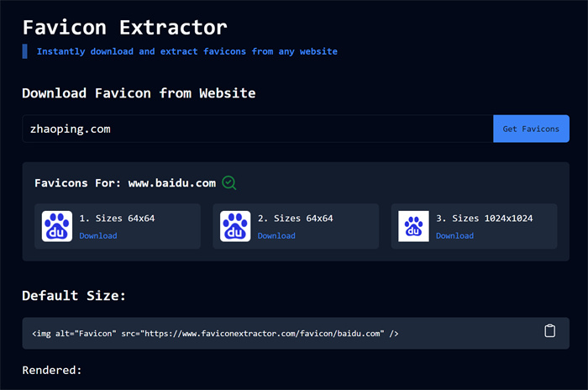The height and width of the screenshot is (390, 588).
Task: Click the Favicon Extractor page title
Action: 125,28
